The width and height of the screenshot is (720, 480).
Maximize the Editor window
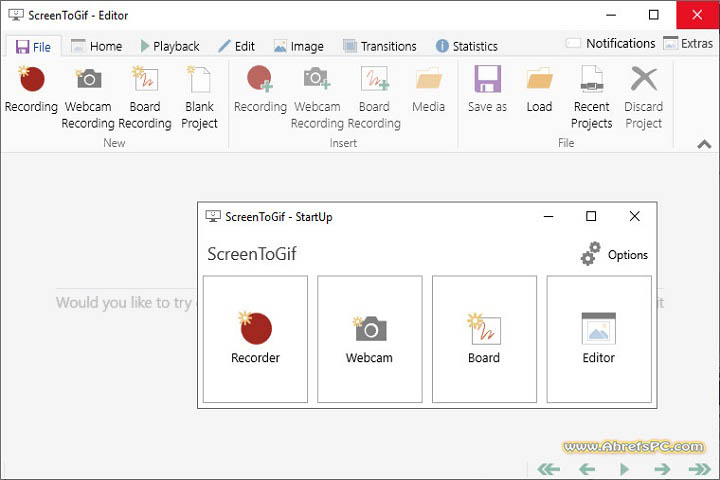tap(653, 15)
